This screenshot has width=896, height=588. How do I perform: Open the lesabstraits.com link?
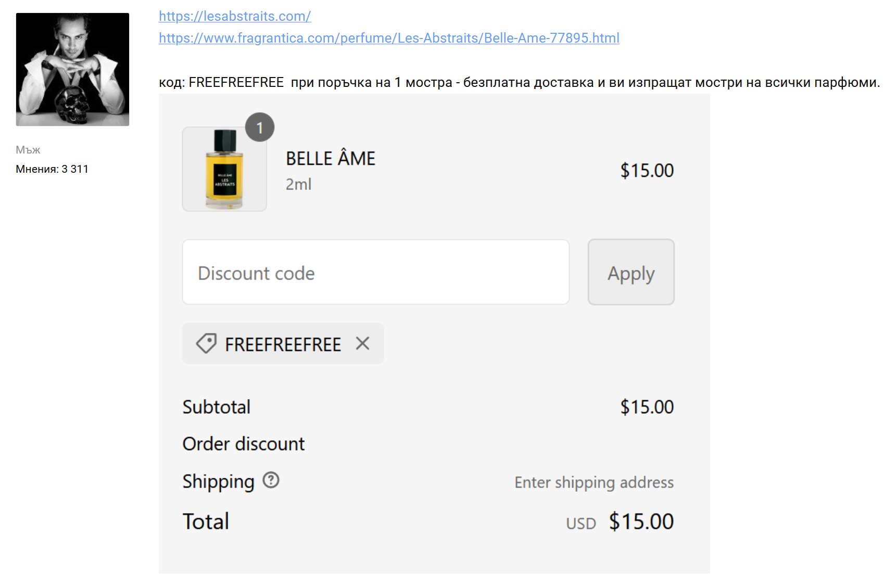point(235,16)
